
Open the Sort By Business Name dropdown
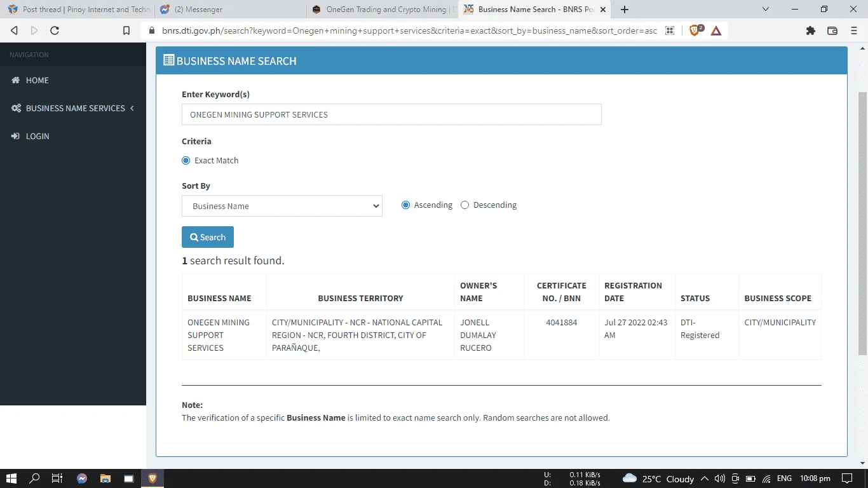point(282,206)
